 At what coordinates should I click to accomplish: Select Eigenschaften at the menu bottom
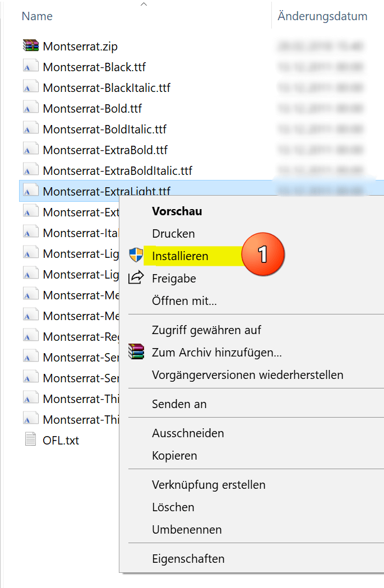188,559
